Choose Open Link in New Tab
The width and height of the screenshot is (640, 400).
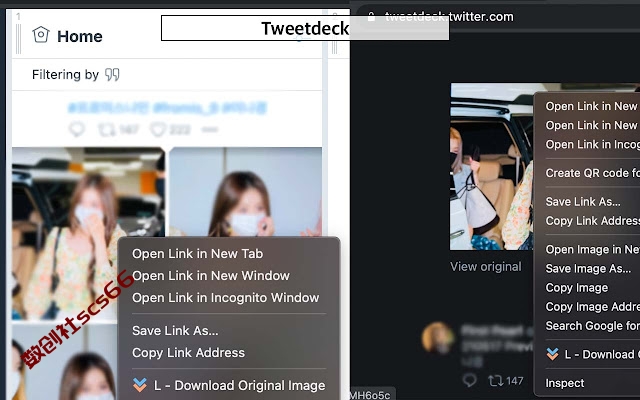pos(197,253)
